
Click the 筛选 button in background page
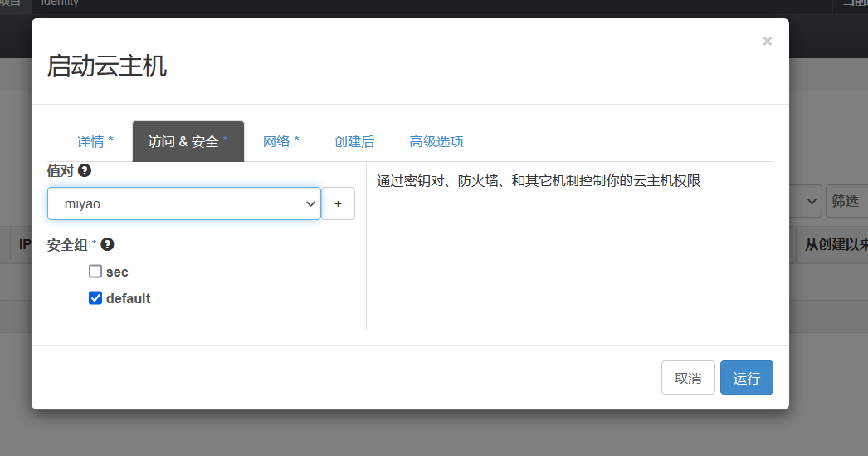847,201
